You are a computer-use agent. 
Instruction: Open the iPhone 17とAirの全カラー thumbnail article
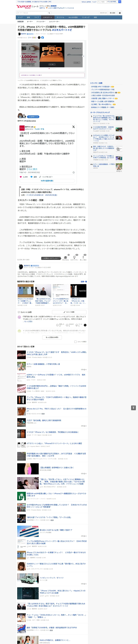[x=26, y=291]
